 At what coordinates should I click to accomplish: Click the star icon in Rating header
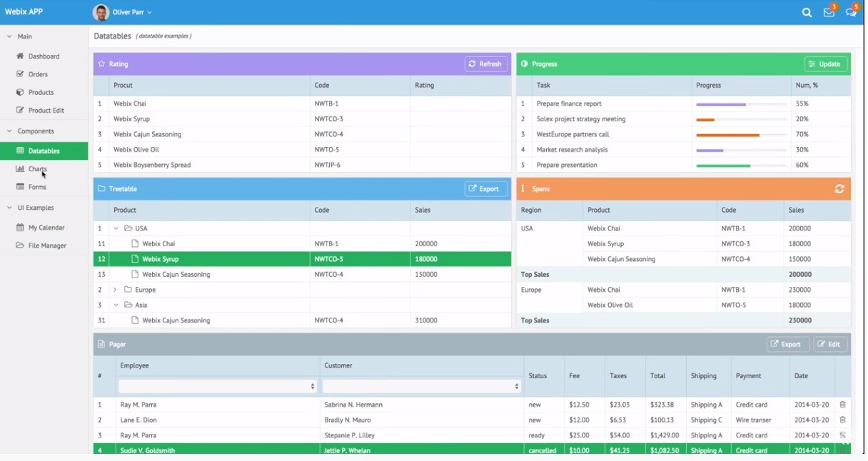point(101,64)
